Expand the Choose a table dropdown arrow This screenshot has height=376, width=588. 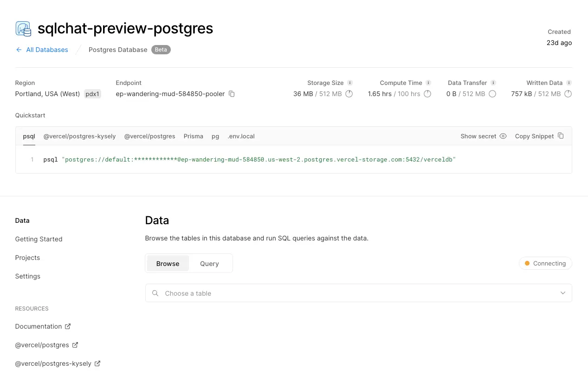pos(562,293)
